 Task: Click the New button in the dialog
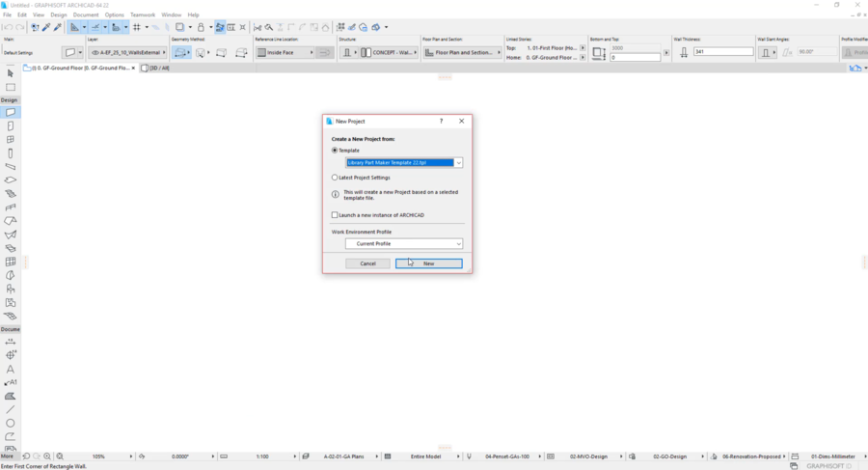pyautogui.click(x=429, y=263)
